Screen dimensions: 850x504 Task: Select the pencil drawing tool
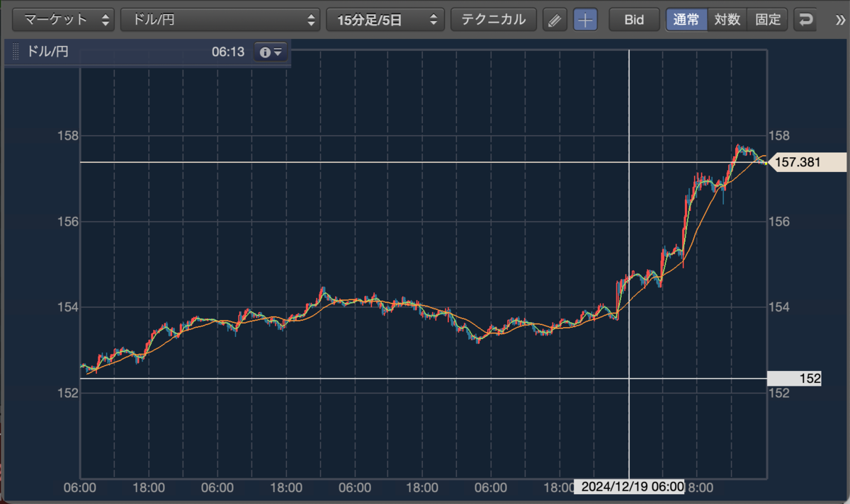[x=555, y=20]
